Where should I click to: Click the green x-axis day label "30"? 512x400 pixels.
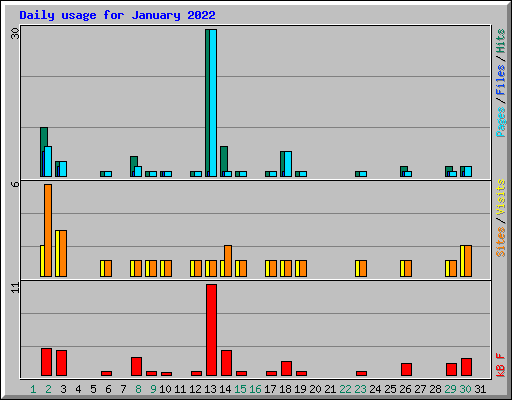[465, 389]
